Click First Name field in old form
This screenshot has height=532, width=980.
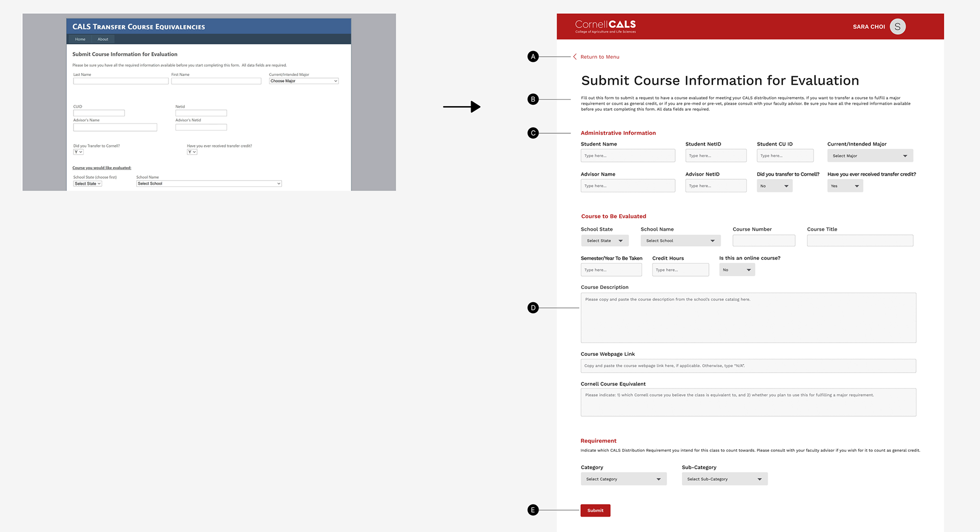[216, 81]
